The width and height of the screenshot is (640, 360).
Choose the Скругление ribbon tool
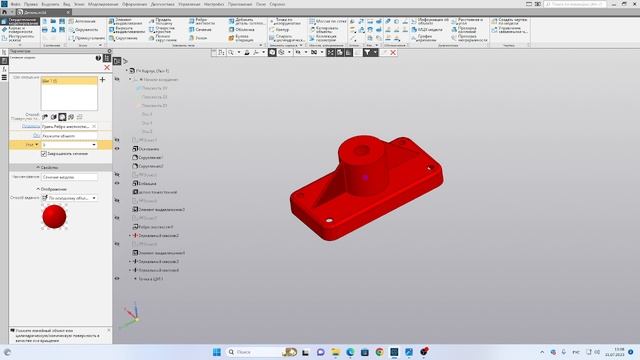point(123,38)
